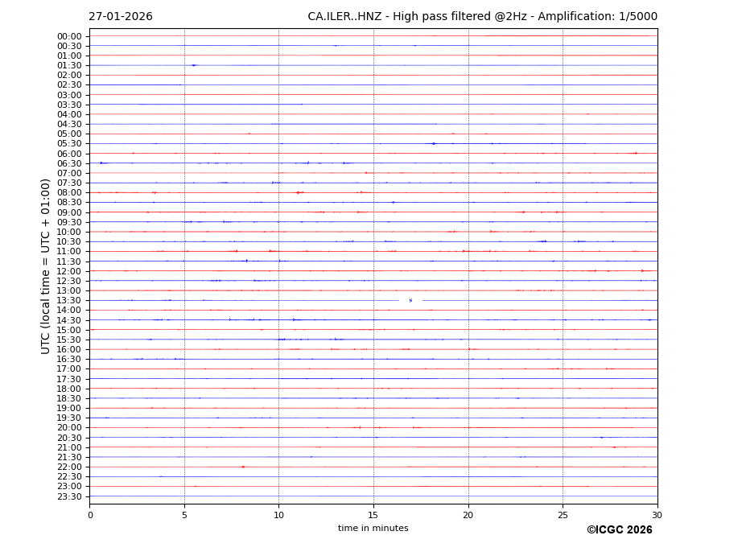Click the ©ICGC 2026 copyright text
This screenshot has height=560, width=746.
coord(619,530)
